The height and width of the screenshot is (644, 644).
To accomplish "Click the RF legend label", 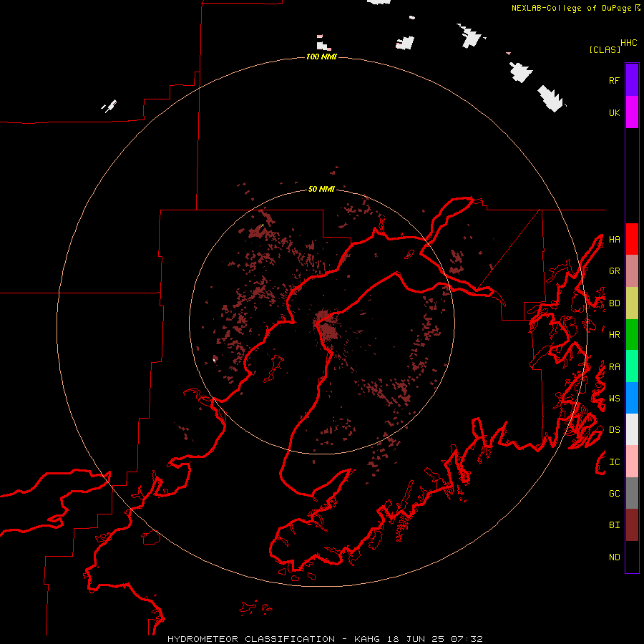I will (x=615, y=80).
